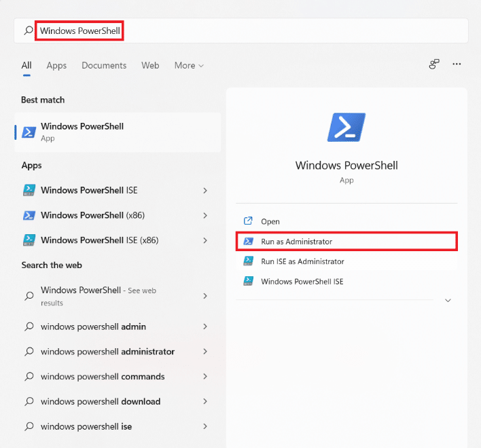
Task: Open the three-dot more options icon
Action: tap(457, 64)
